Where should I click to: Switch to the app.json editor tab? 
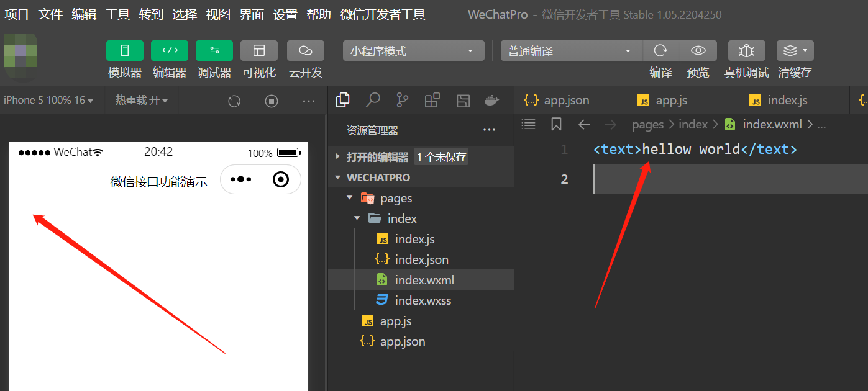570,100
